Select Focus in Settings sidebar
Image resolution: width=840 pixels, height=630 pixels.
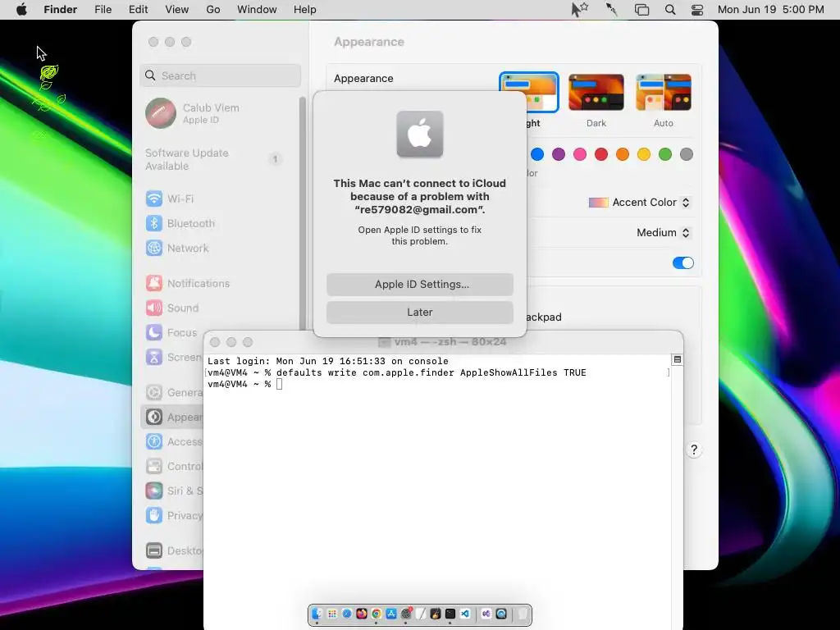[171, 333]
